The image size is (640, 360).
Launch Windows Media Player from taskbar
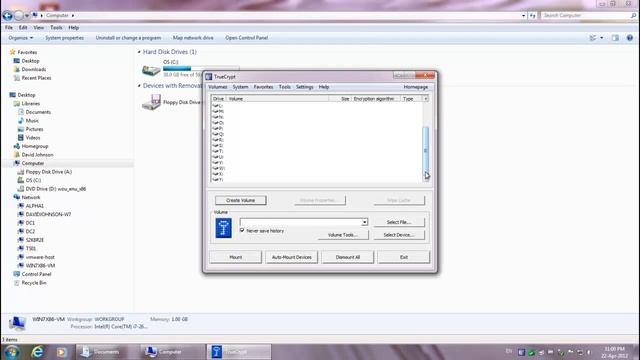[62, 352]
